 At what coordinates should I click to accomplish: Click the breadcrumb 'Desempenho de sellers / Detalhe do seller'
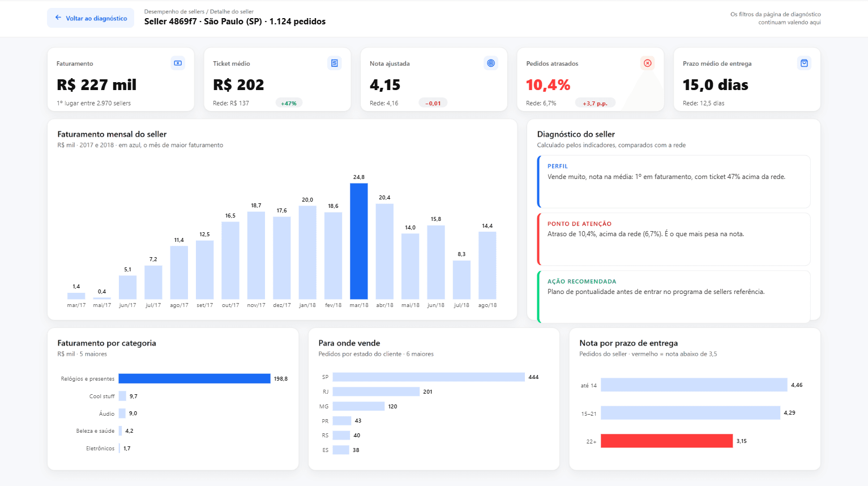pos(199,11)
